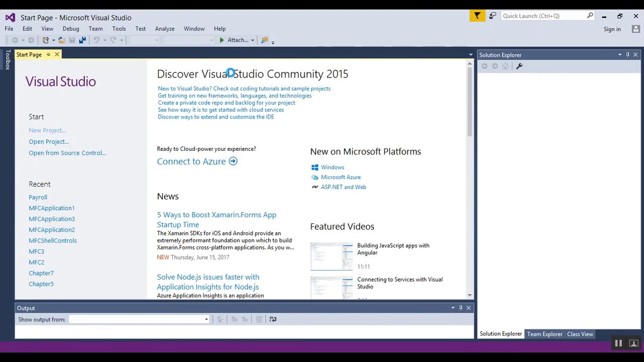644x362 pixels.
Task: Open the Show output from combo box
Action: (x=139, y=319)
